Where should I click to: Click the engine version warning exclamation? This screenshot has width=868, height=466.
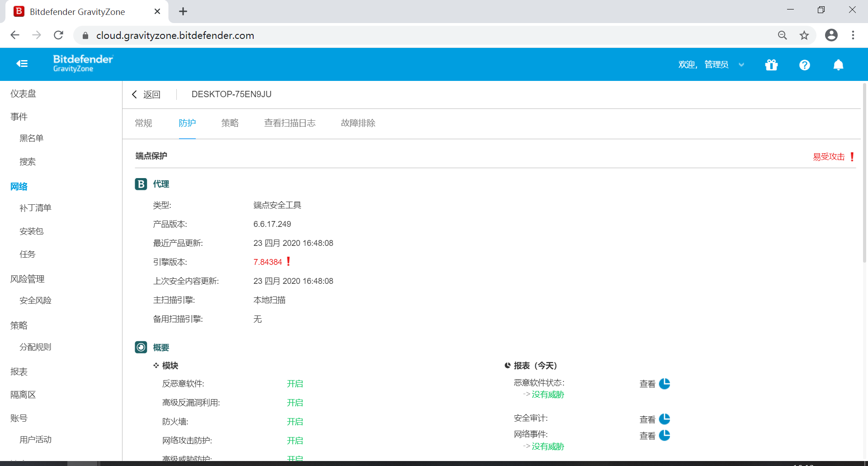pyautogui.click(x=288, y=261)
